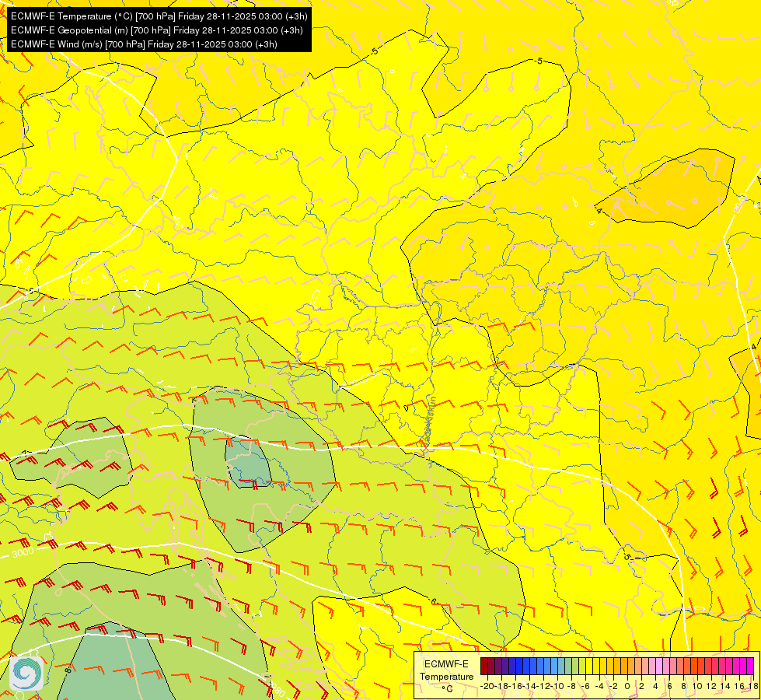Screen dimensions: 761x700
Task: Click the -14 tick label on legend
Action: pyautogui.click(x=530, y=687)
